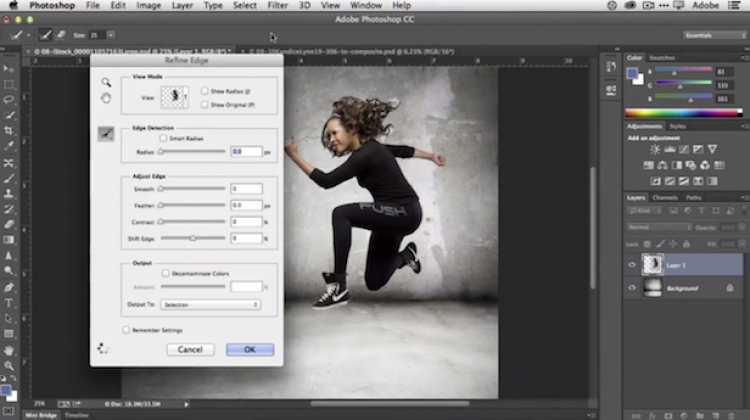Open the Output To dropdown

210,304
